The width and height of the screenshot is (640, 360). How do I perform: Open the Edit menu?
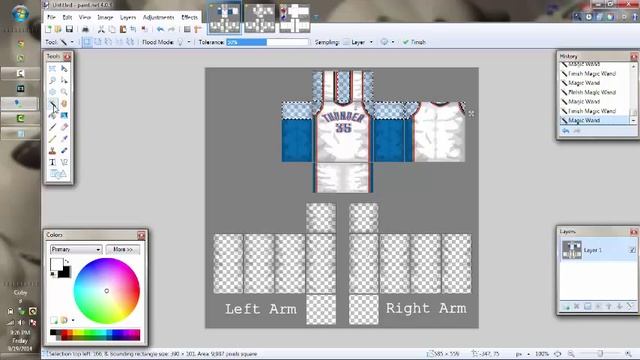pyautogui.click(x=67, y=18)
